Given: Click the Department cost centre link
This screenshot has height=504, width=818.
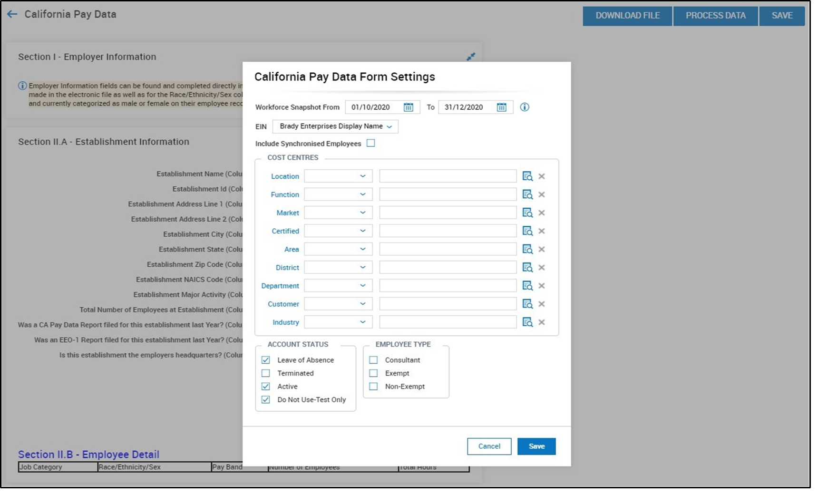Looking at the screenshot, I should coord(280,286).
